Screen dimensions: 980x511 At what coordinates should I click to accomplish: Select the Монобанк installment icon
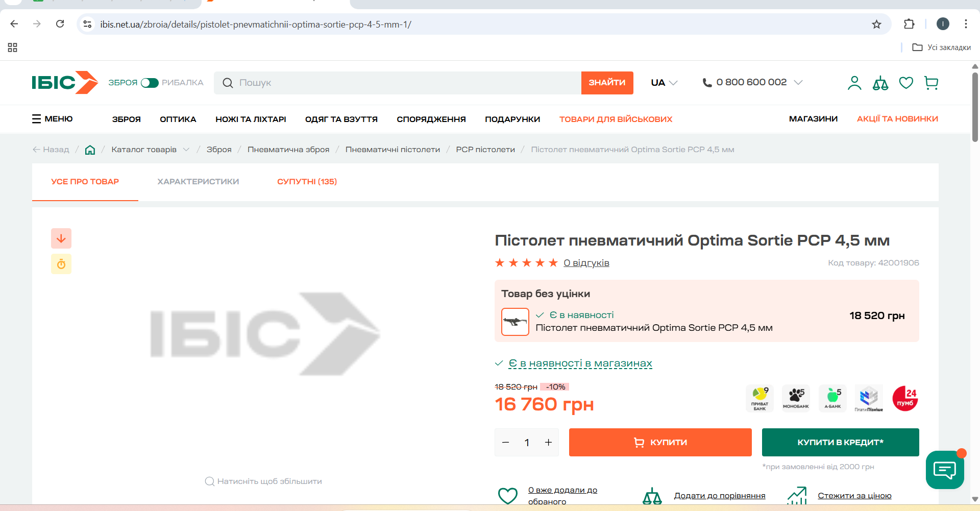(x=796, y=399)
